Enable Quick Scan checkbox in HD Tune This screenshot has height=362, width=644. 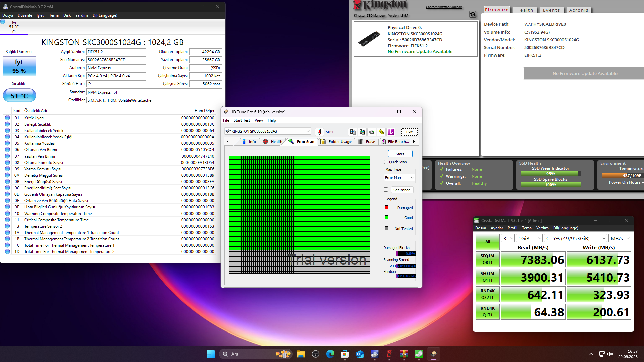tap(386, 162)
